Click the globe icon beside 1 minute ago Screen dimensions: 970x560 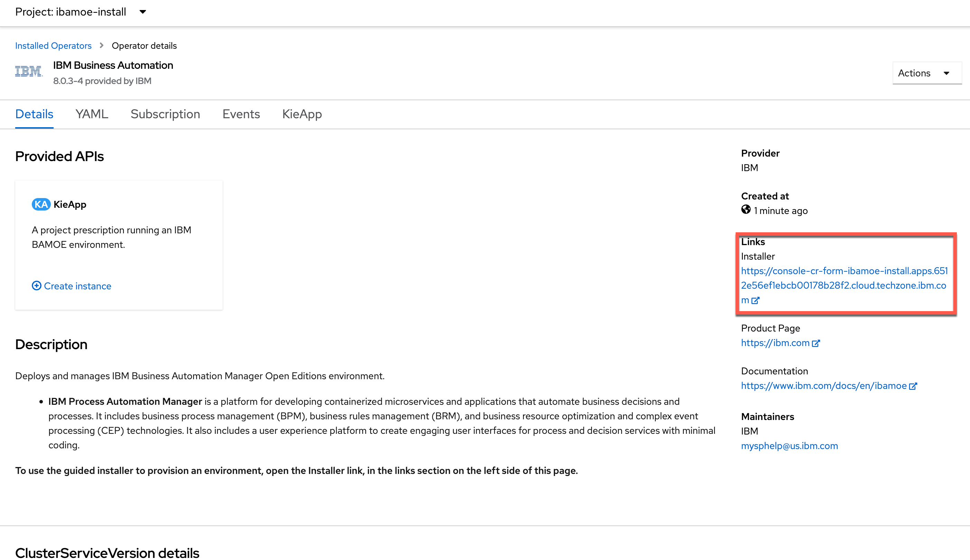(x=746, y=209)
